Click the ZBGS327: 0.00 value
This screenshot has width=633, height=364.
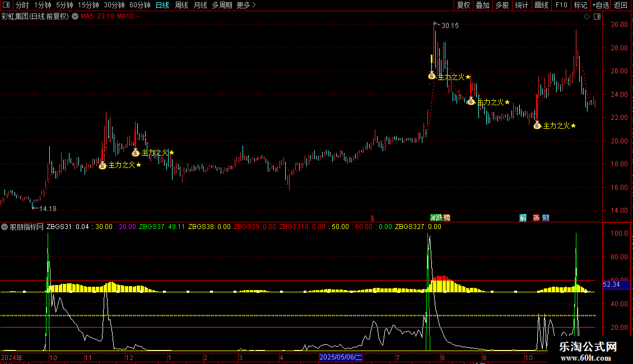418,227
